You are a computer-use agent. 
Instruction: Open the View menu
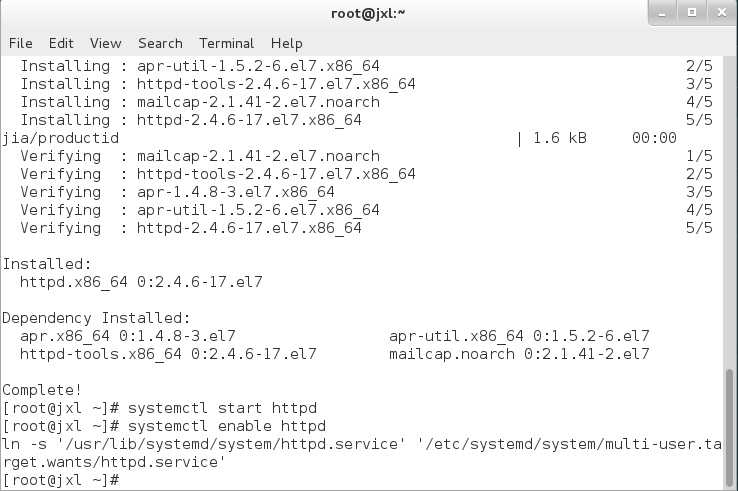click(105, 43)
